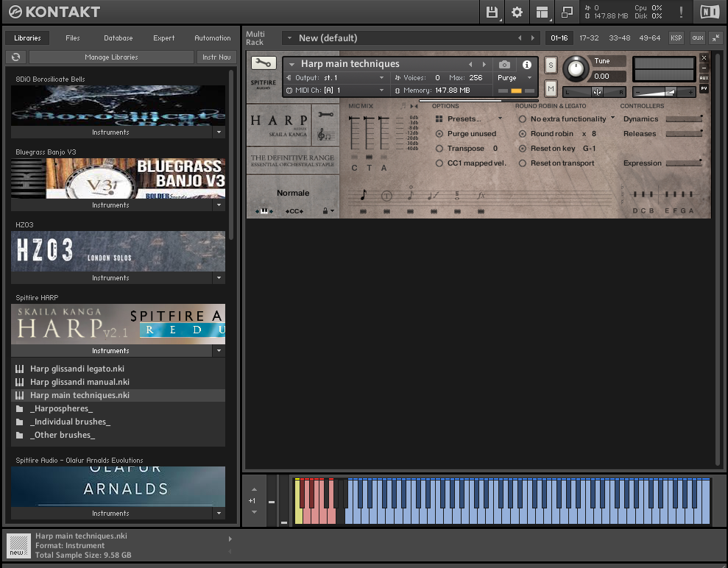Open the snapshot camera view
This screenshot has height=568, width=728.
click(x=505, y=65)
